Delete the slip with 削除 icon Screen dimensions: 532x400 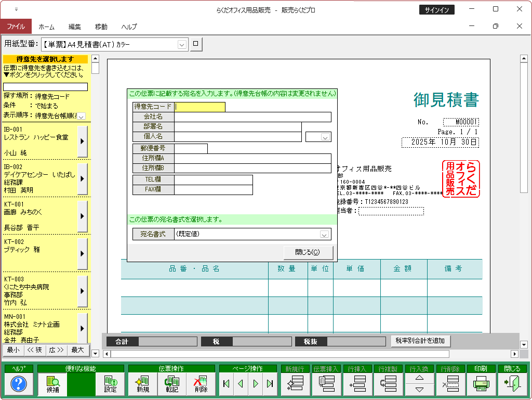201,384
